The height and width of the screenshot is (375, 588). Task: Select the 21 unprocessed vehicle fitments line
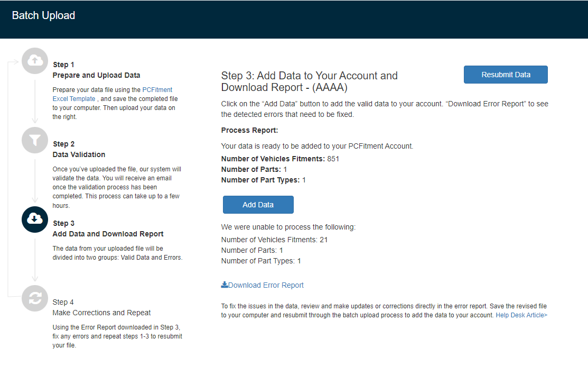tap(274, 240)
